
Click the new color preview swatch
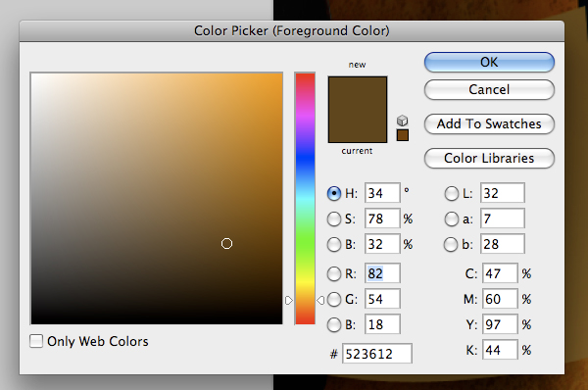pos(358,93)
